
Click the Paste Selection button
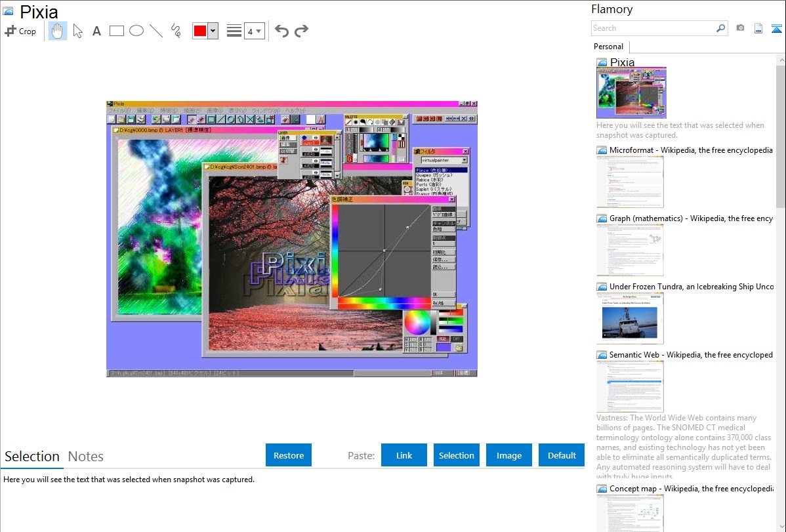click(456, 455)
